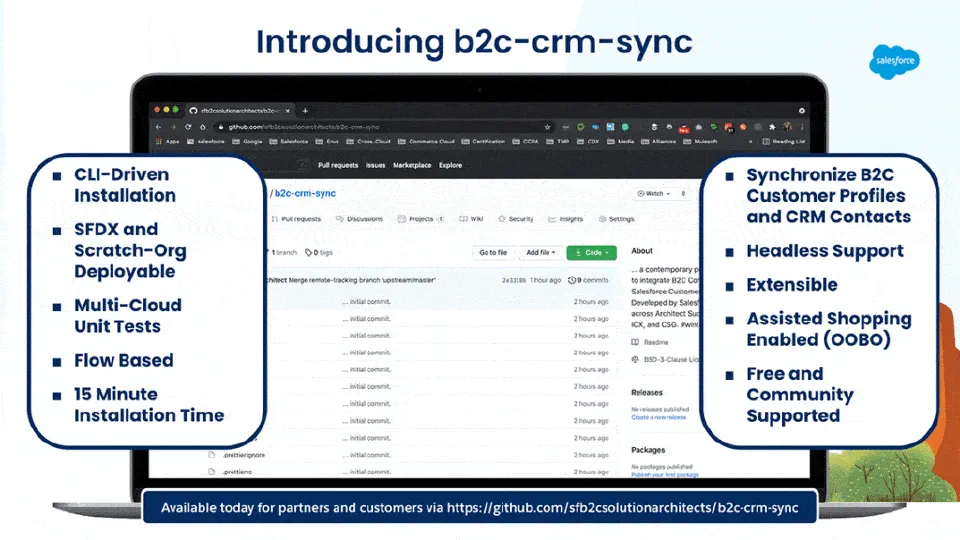View the 9 commits history

[588, 280]
